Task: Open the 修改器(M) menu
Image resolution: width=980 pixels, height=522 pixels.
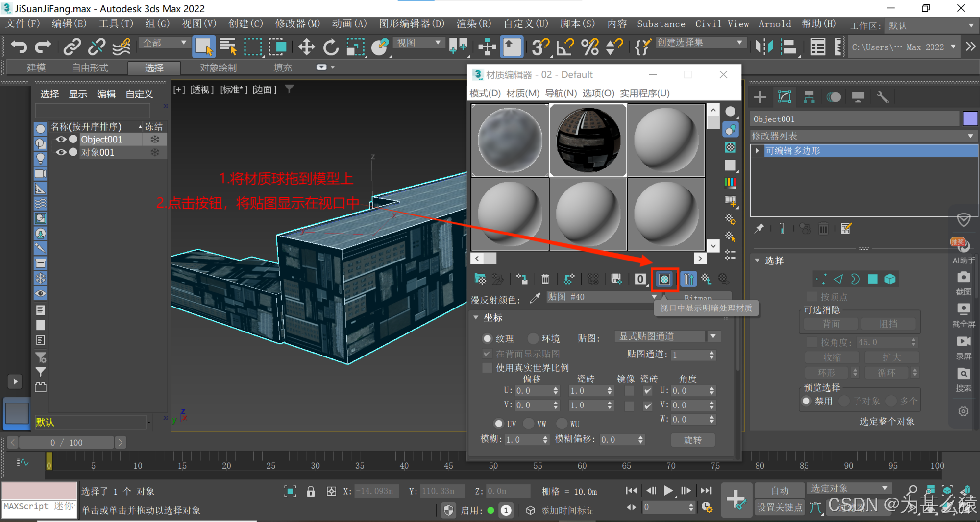Action: (x=297, y=24)
